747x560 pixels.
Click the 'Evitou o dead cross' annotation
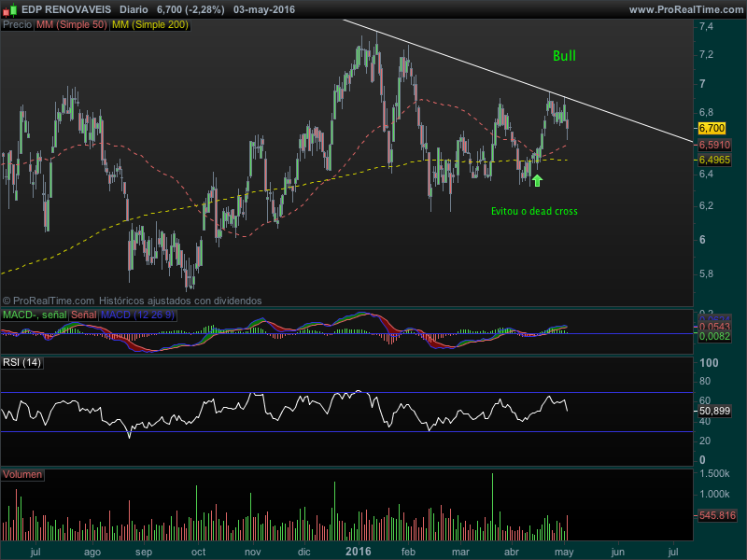(534, 211)
